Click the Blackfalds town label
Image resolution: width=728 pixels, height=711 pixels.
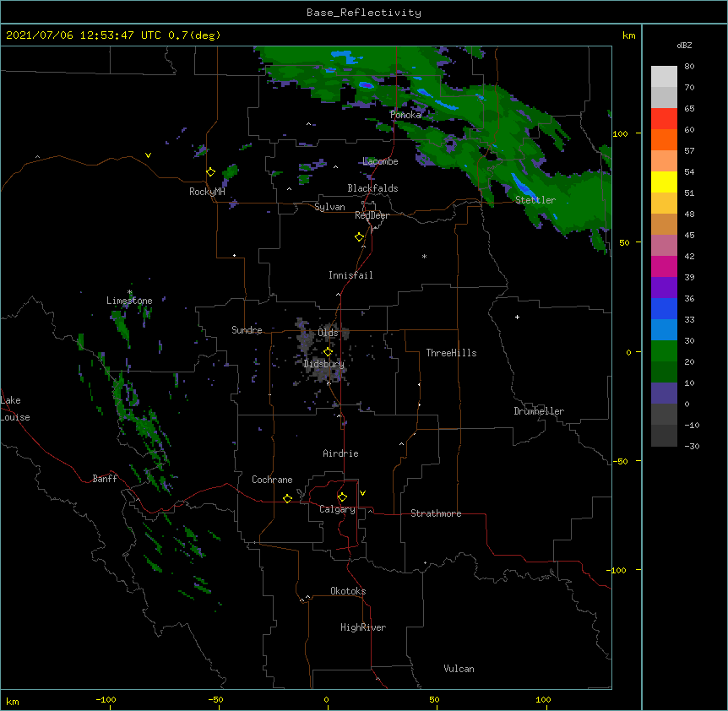pyautogui.click(x=372, y=188)
